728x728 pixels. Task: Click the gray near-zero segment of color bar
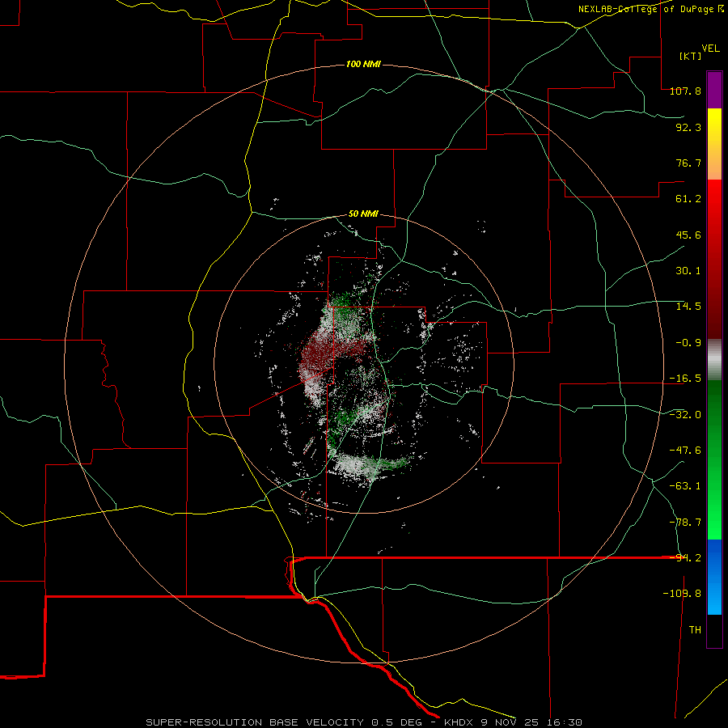[x=714, y=359]
